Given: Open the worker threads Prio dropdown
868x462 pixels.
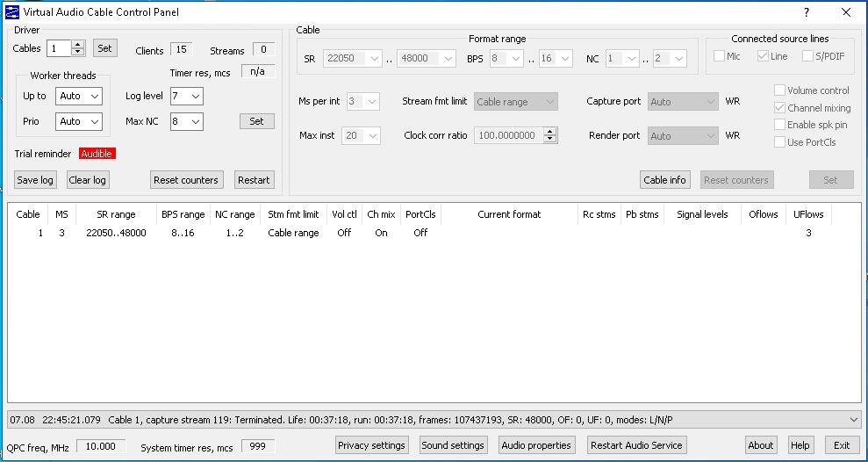Looking at the screenshot, I should [79, 121].
